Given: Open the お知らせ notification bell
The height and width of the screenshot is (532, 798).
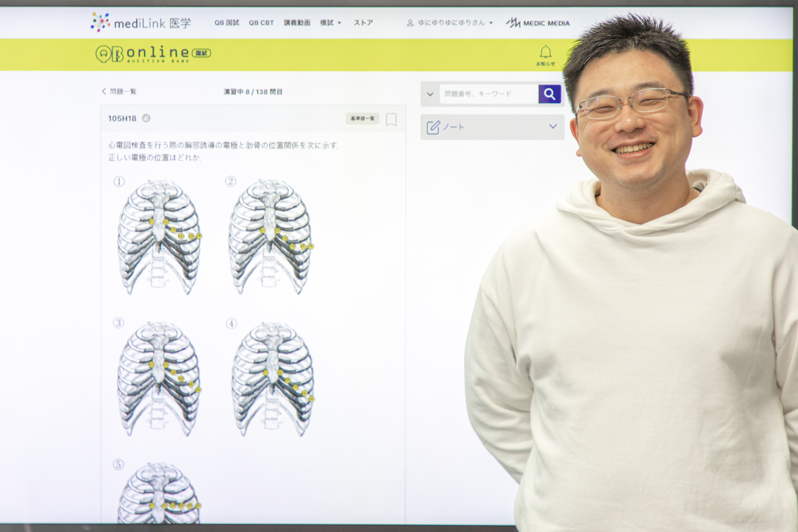Looking at the screenshot, I should pos(545,55).
